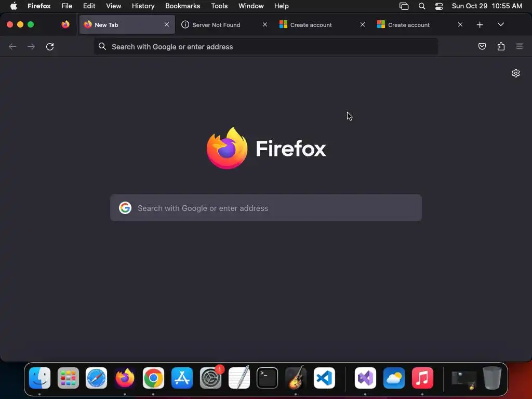The image size is (532, 399).
Task: Click the date and time in the menu bar
Action: [x=487, y=6]
